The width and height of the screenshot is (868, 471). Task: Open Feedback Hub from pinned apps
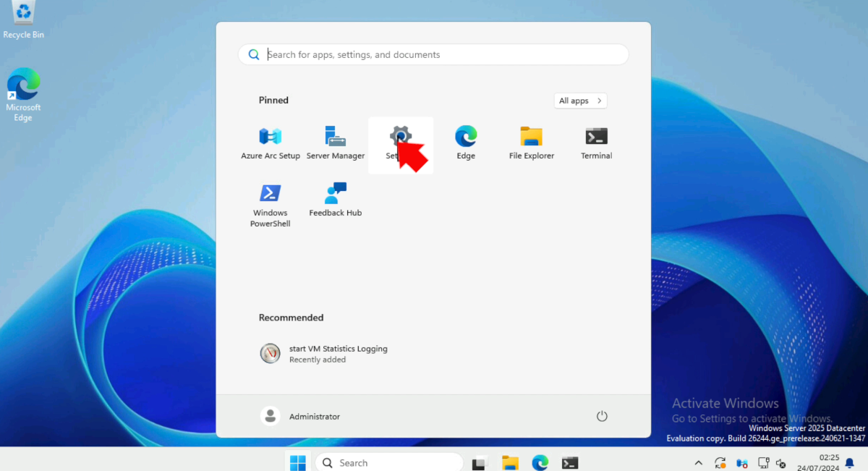(335, 200)
